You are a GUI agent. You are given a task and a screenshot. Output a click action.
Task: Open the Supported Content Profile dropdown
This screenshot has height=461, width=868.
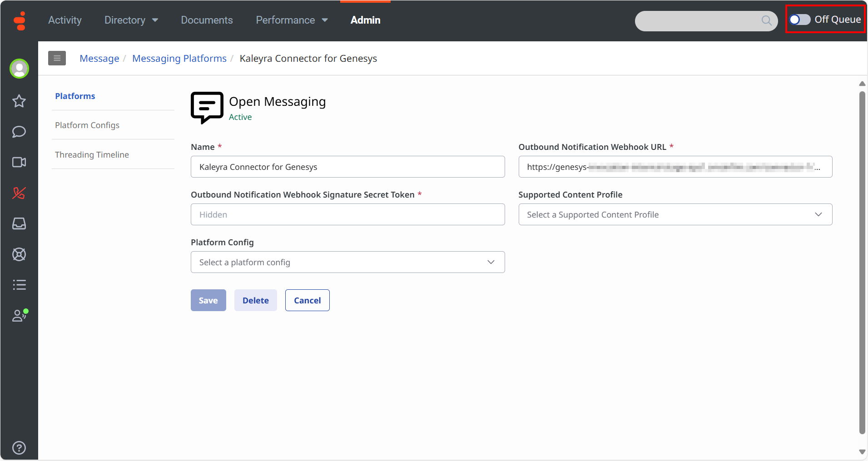pos(675,214)
